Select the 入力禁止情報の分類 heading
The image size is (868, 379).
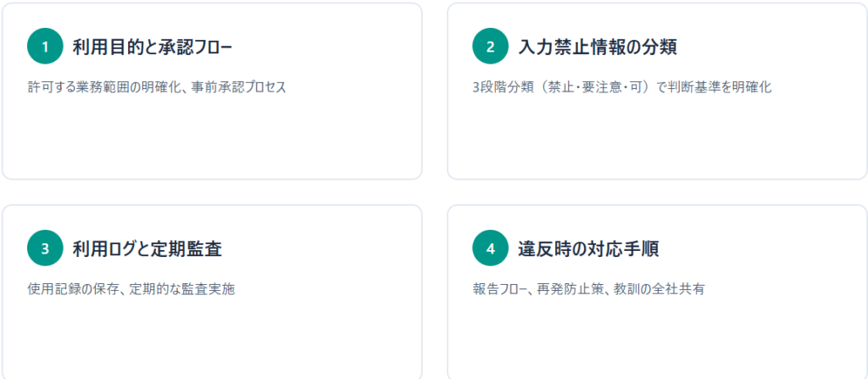click(598, 47)
